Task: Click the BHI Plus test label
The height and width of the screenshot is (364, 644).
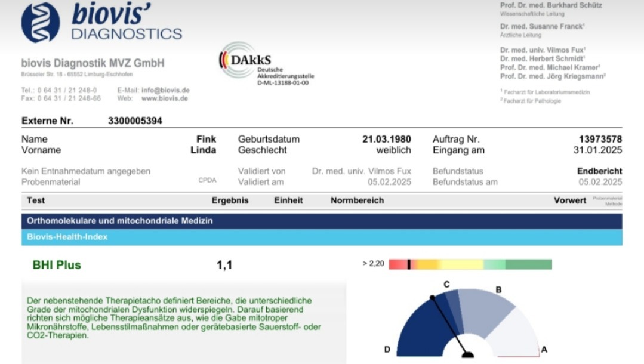Action: (57, 265)
